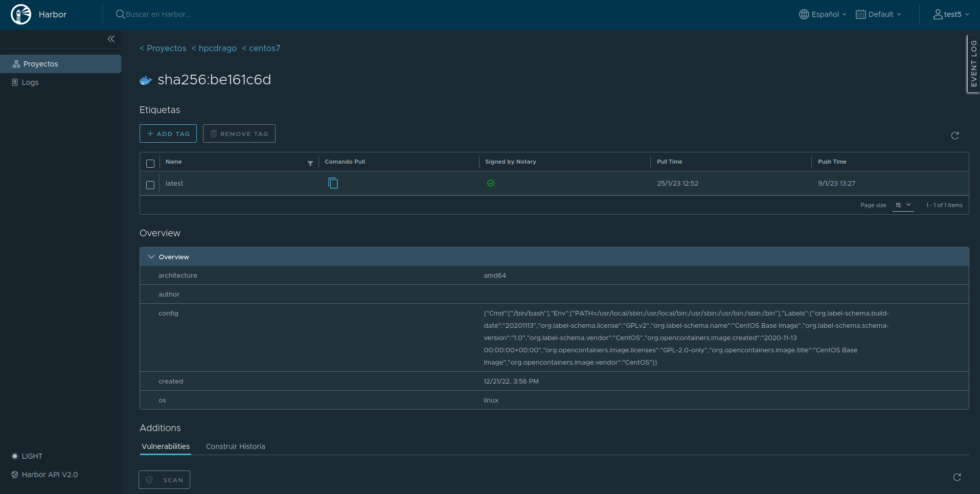This screenshot has height=494, width=980.
Task: Click the sha256:be161c6d heading
Action: [x=214, y=80]
